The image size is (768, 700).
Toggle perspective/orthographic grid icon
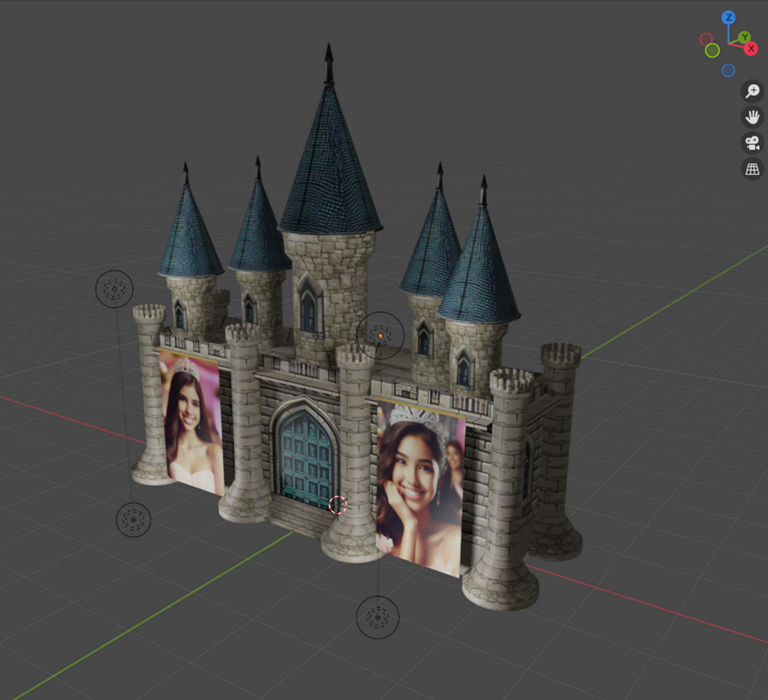pyautogui.click(x=752, y=169)
